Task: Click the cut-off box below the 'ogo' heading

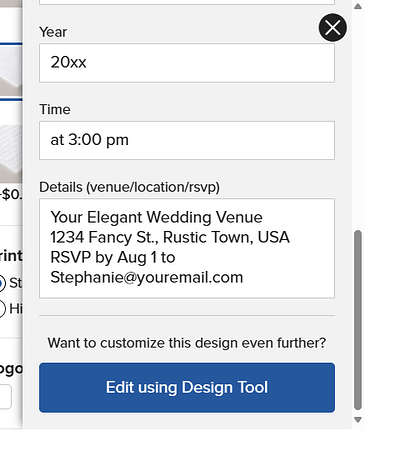Action: (x=6, y=397)
